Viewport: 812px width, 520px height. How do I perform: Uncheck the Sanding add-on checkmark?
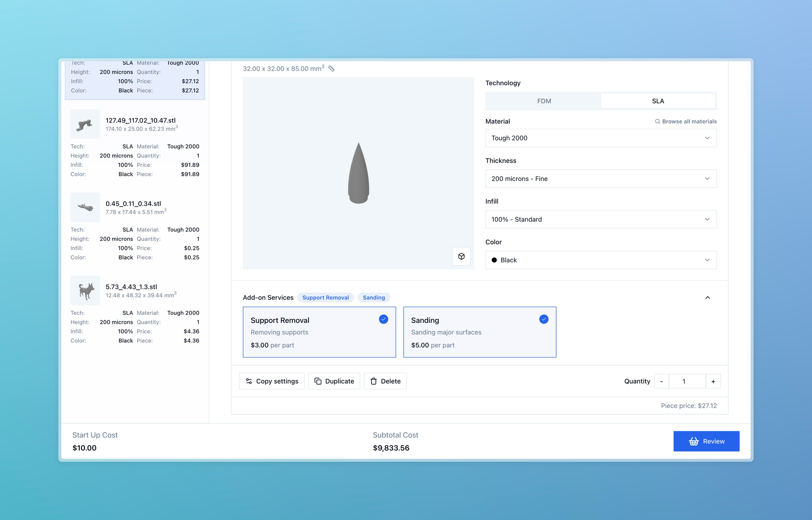pos(544,319)
